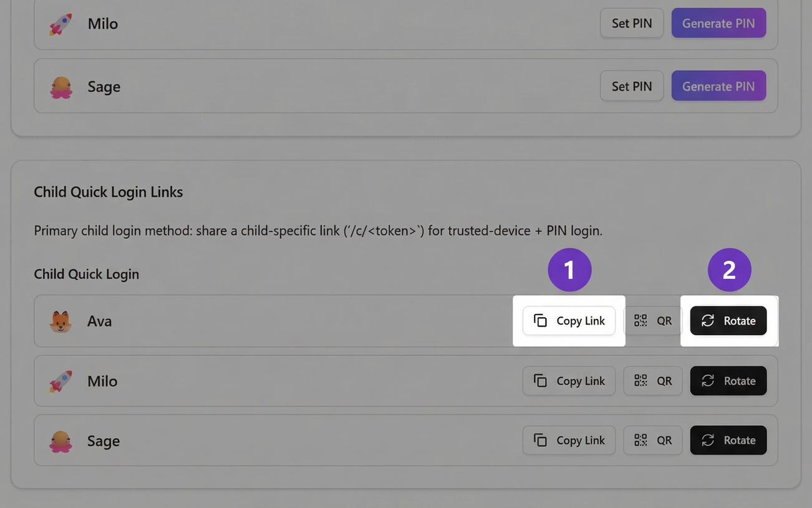The width and height of the screenshot is (812, 508).
Task: Show the QR code for Ava
Action: click(652, 320)
